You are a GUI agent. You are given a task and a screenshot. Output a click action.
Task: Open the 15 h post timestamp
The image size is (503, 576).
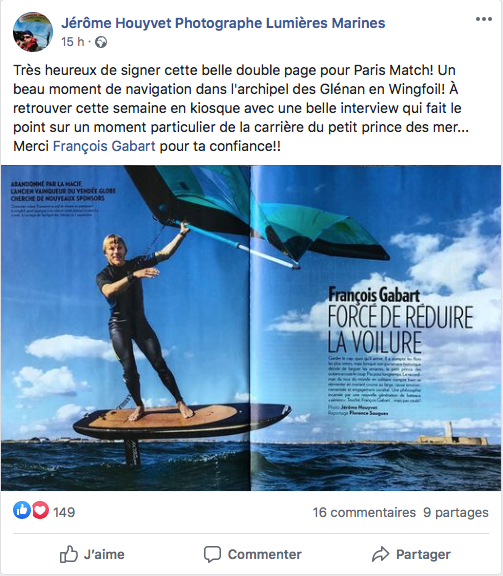coord(73,42)
